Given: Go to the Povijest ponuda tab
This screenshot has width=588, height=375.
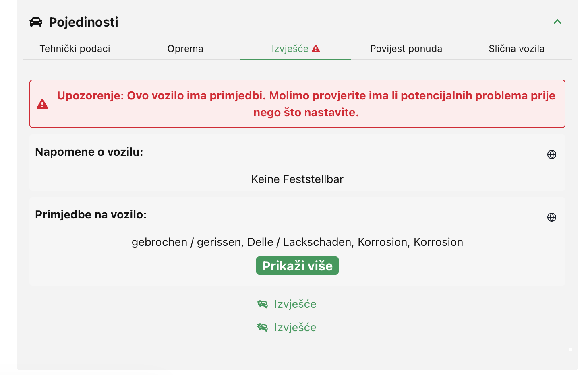Looking at the screenshot, I should [x=406, y=49].
